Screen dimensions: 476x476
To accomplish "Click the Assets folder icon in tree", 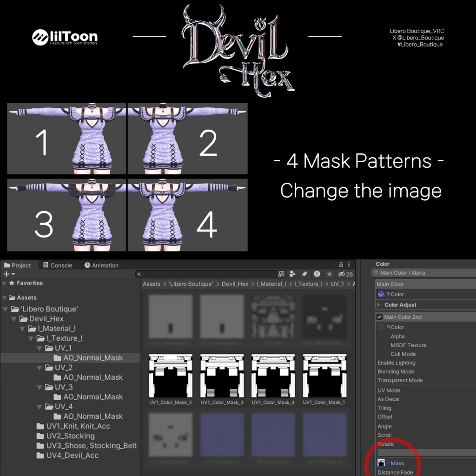I will pyautogui.click(x=12, y=297).
